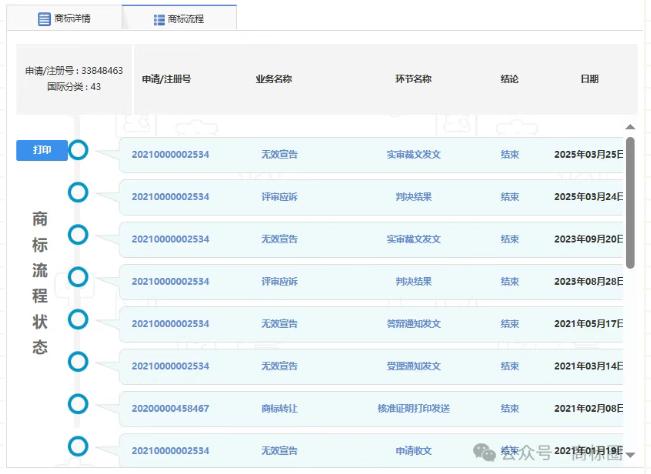
Task: Click timeline circle for the 2023年09月20日 row
Action: coord(78,235)
